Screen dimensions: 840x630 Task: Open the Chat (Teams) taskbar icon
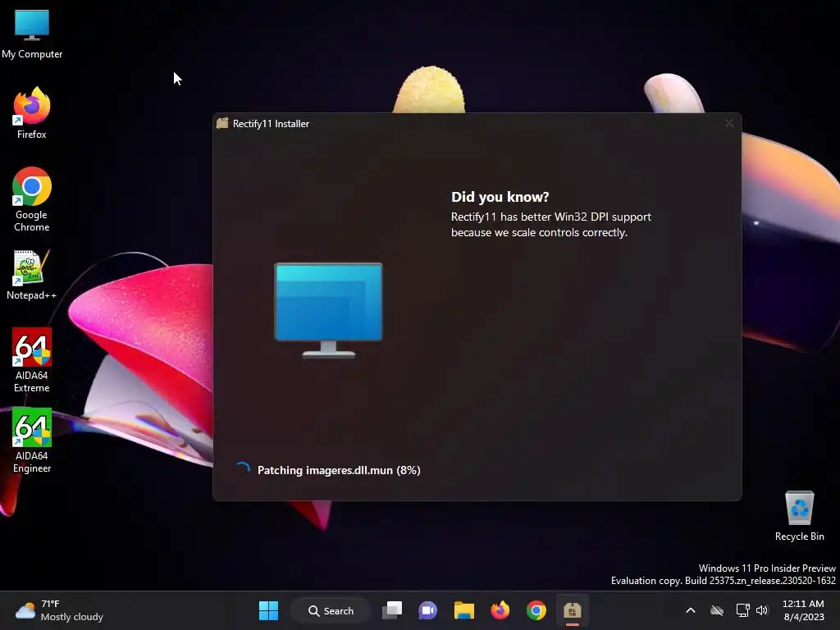click(427, 610)
